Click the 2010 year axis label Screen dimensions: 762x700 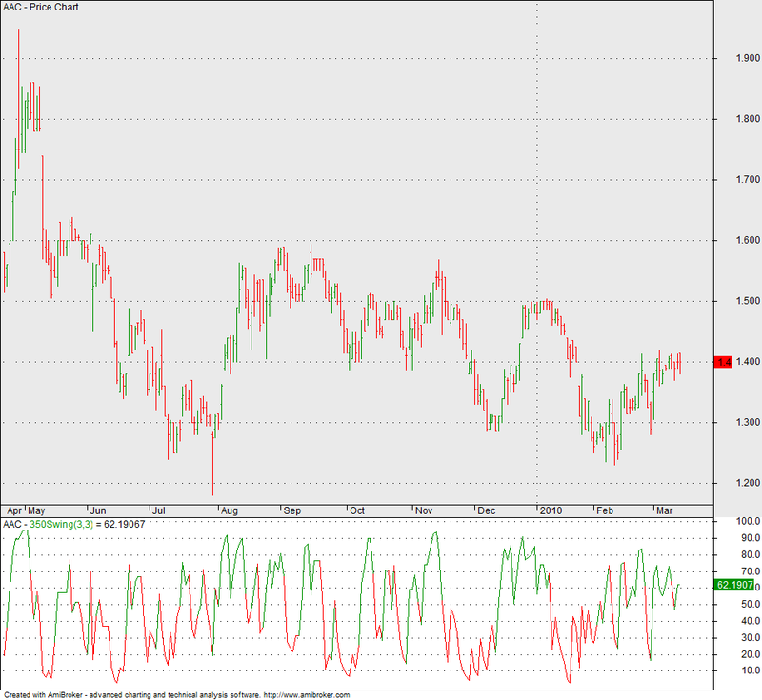tap(551, 510)
